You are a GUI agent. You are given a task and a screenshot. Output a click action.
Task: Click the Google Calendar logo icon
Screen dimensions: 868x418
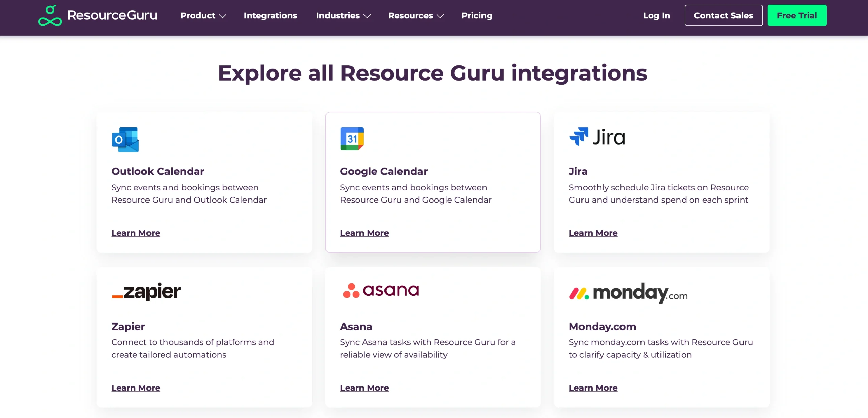click(x=352, y=139)
